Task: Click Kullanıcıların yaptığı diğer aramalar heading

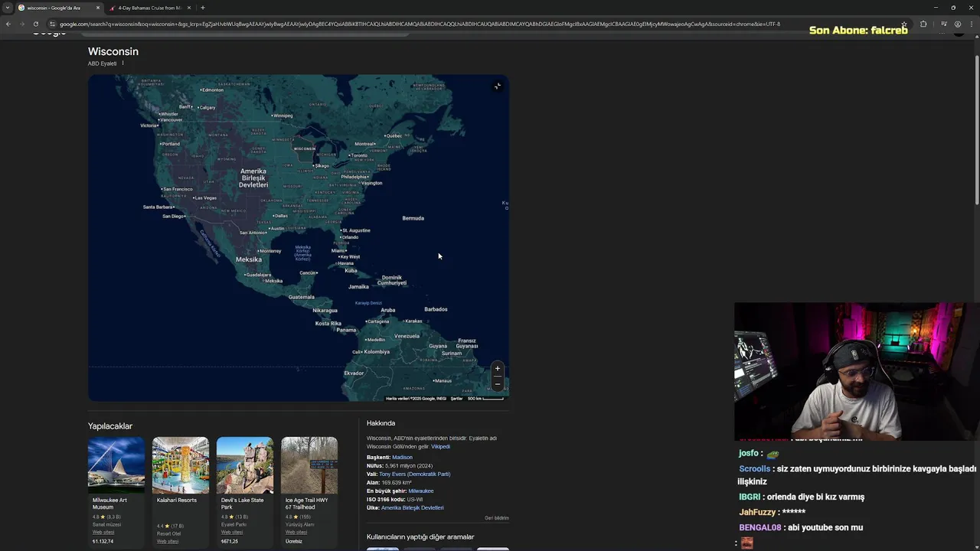Action: pos(420,536)
